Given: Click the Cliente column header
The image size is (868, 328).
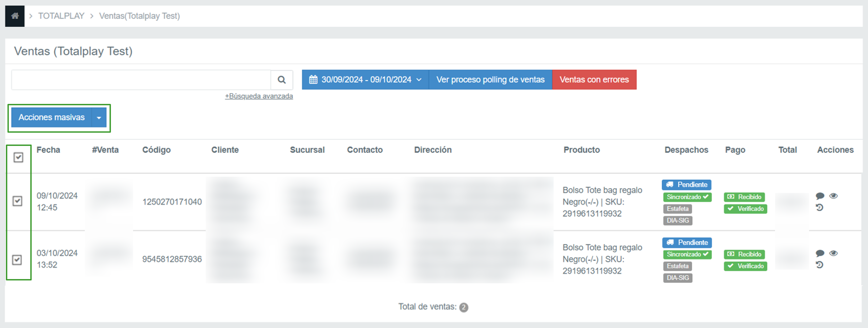Looking at the screenshot, I should click(x=225, y=150).
